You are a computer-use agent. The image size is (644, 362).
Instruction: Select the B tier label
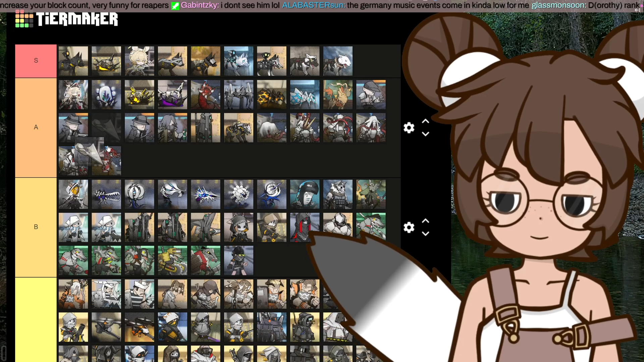coord(36,227)
